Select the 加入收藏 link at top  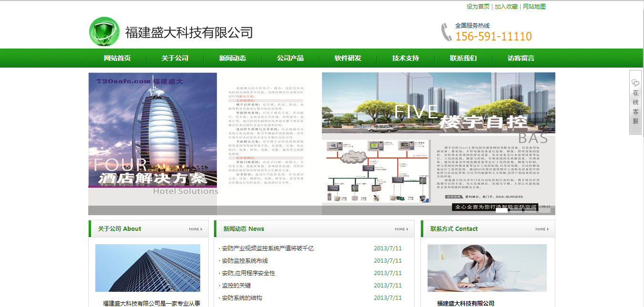506,7
